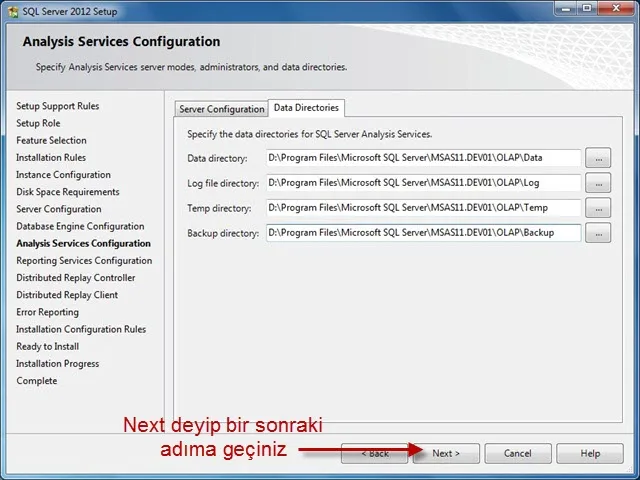
Task: Click the Distributed Replay Controller step
Action: pos(76,278)
